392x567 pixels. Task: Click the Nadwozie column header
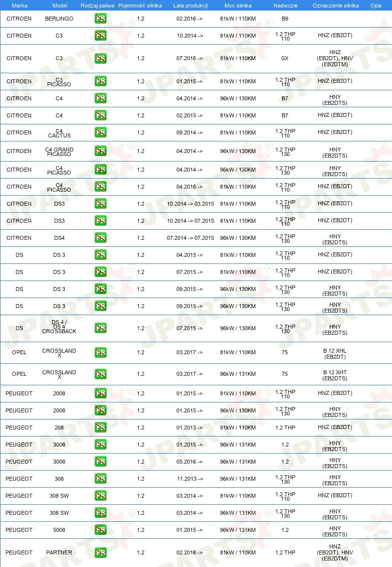[x=285, y=6]
